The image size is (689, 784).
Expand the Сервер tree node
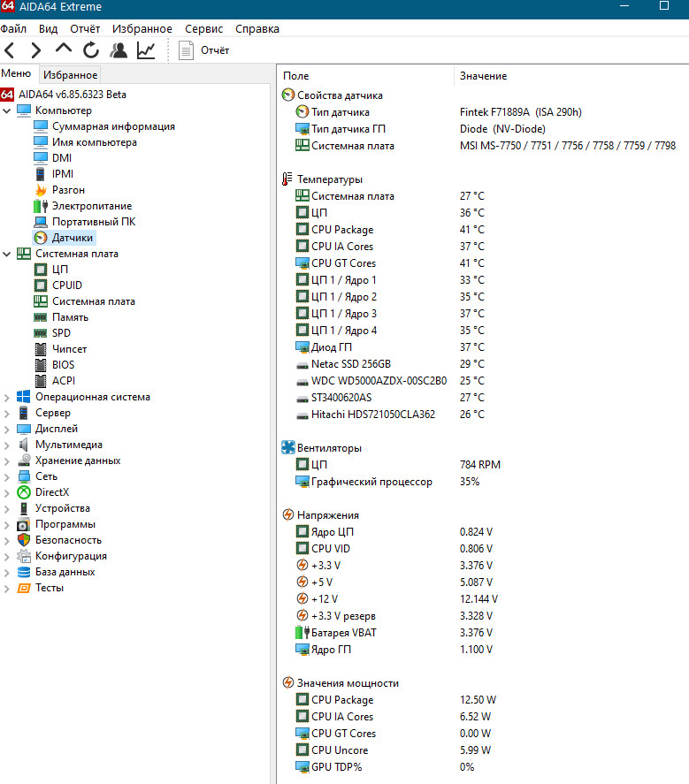[x=6, y=414]
